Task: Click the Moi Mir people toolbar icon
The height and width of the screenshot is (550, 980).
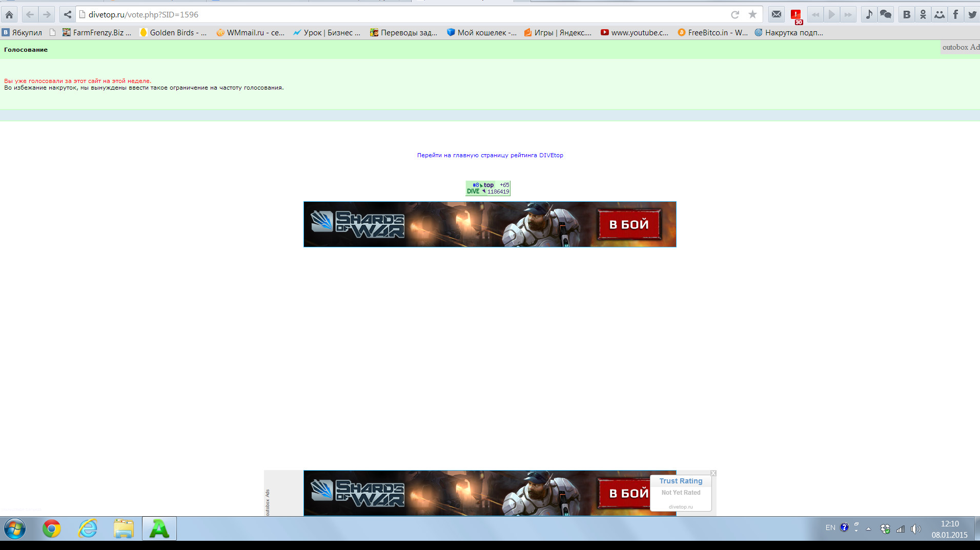Action: point(940,15)
